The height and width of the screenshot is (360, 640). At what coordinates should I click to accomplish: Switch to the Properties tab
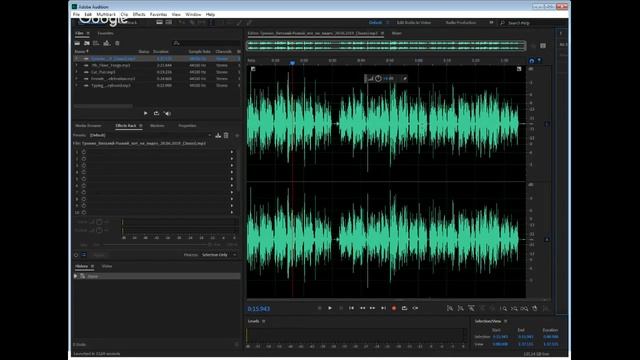pyautogui.click(x=187, y=126)
